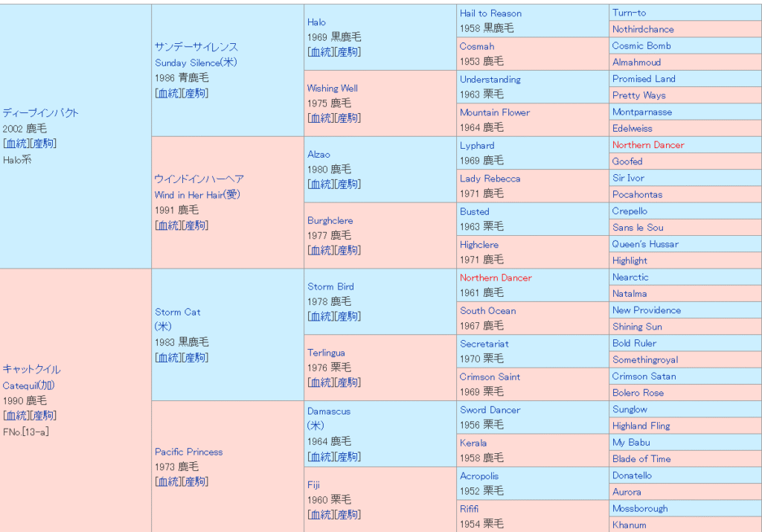Open 産駒 link under Wind in Her Hair

(196, 225)
